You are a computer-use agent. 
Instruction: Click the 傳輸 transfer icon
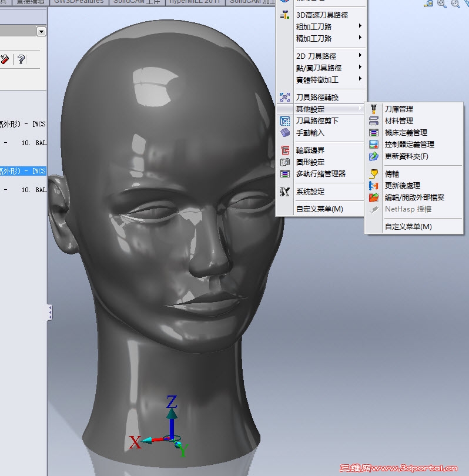point(374,173)
